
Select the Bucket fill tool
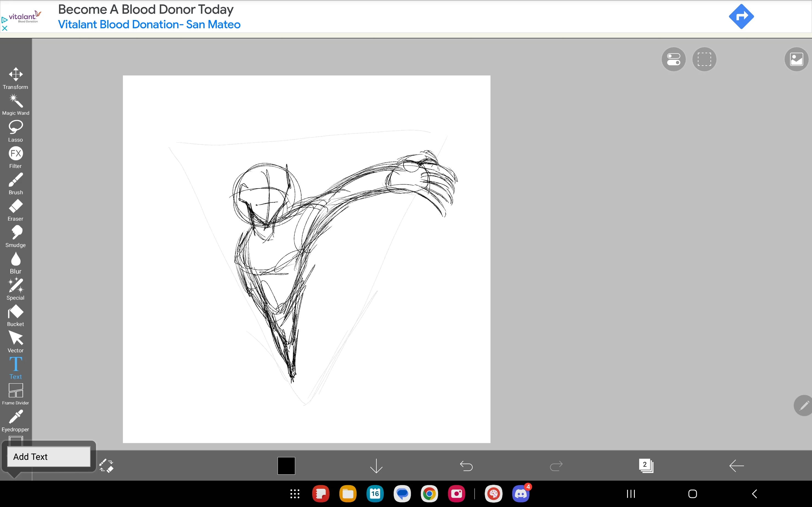tap(15, 315)
